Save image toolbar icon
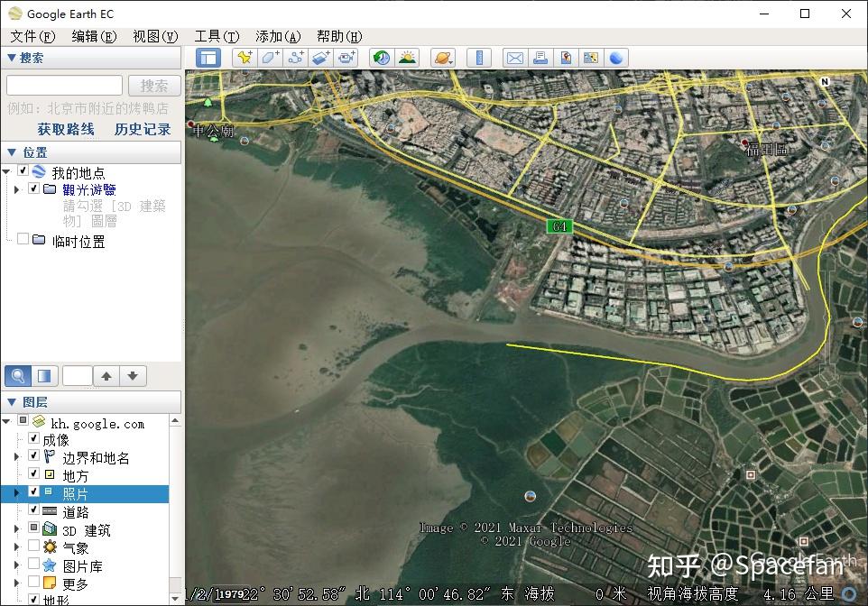The height and width of the screenshot is (606, 868). point(566,58)
